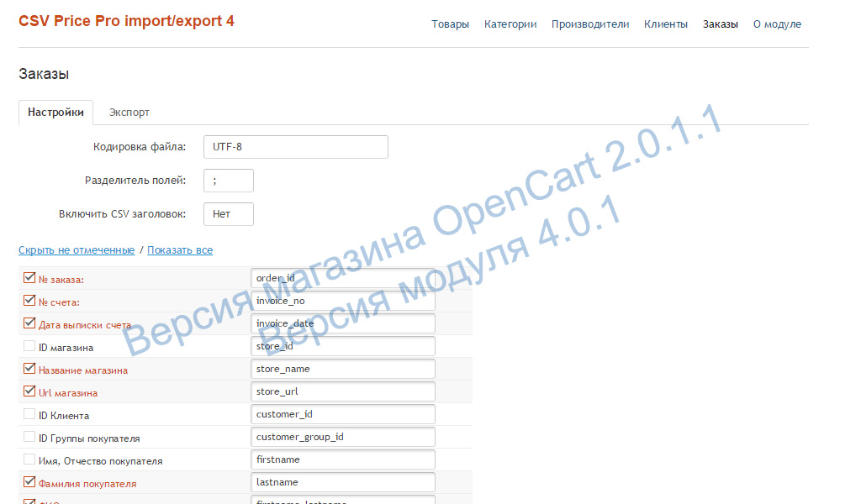Check the ID магазина checkbox
The image size is (861, 504).
click(x=29, y=346)
